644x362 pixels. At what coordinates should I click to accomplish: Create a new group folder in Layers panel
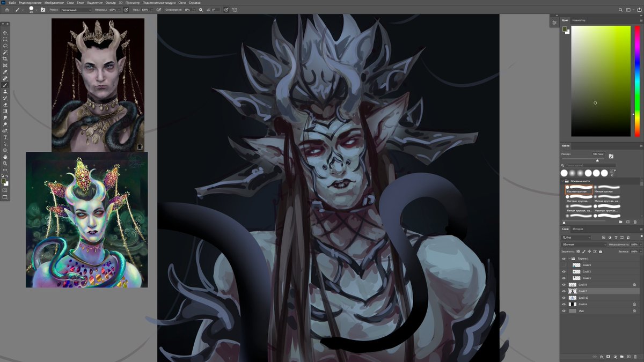pyautogui.click(x=621, y=357)
